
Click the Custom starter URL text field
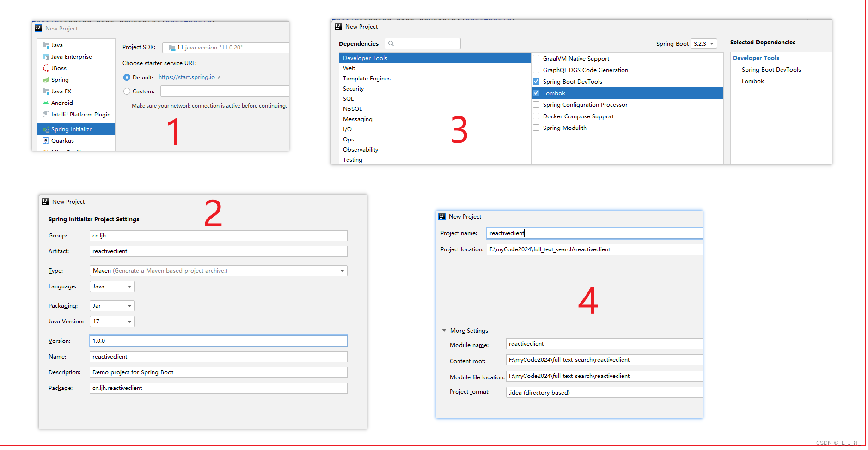(225, 91)
